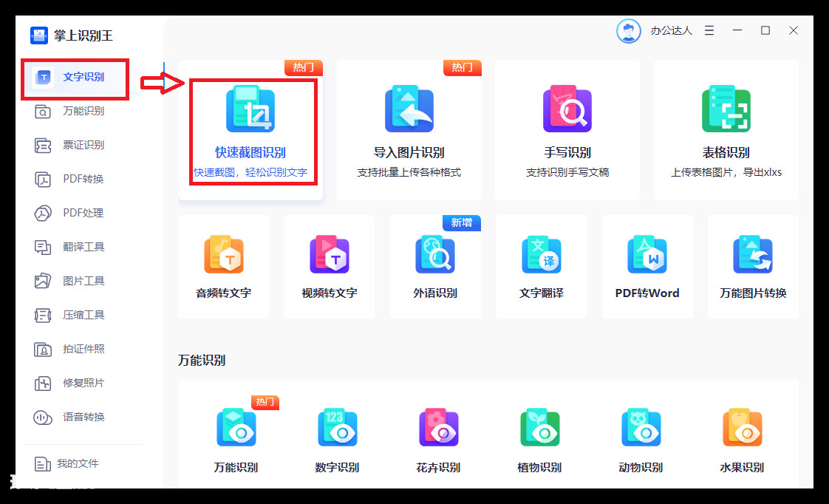
Task: Click the 花卉识别 label text
Action: (x=438, y=468)
